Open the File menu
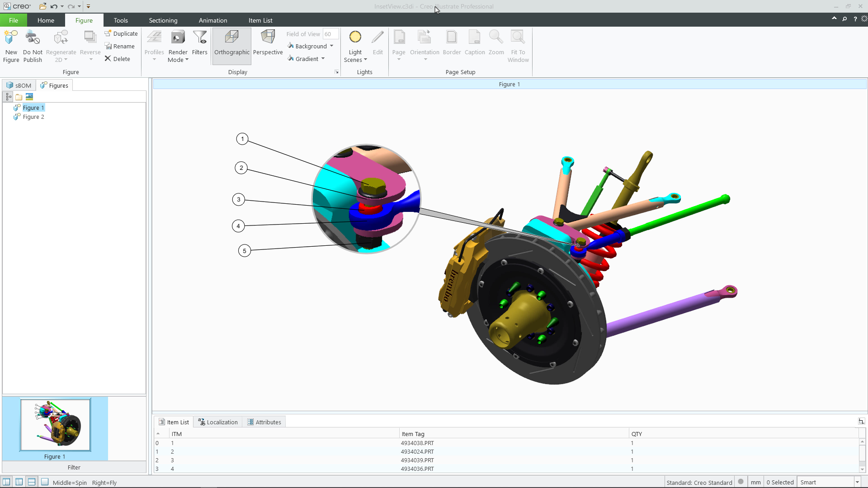The height and width of the screenshot is (488, 868). tap(14, 20)
